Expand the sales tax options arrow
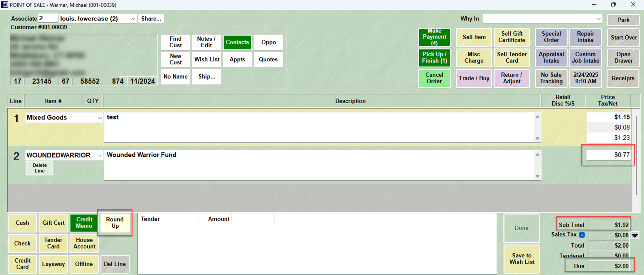644x275 pixels. tap(635, 235)
